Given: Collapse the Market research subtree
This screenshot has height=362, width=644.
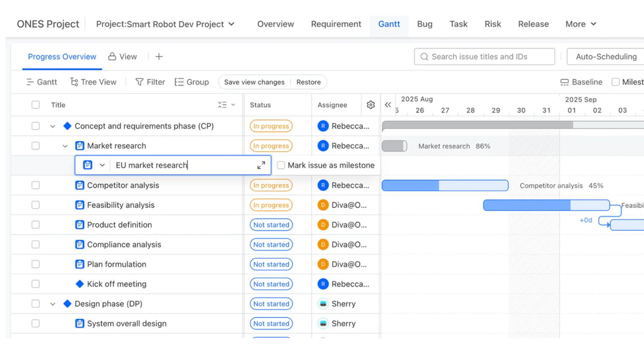Looking at the screenshot, I should pyautogui.click(x=65, y=146).
